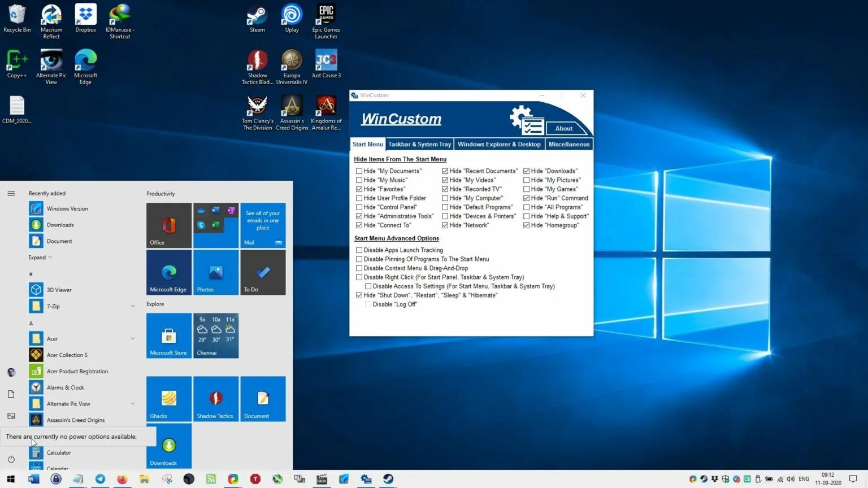868x488 pixels.
Task: Check Hide "All Programs" option
Action: tap(526, 207)
